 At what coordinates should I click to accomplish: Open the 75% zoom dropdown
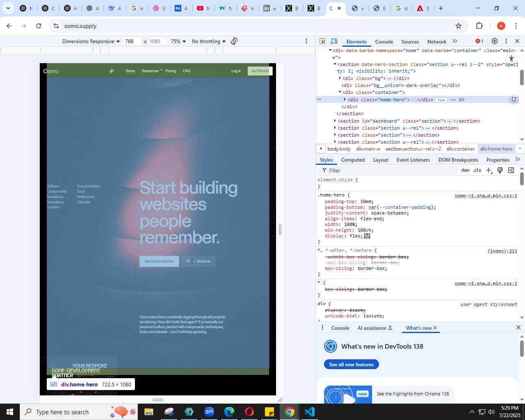178,41
